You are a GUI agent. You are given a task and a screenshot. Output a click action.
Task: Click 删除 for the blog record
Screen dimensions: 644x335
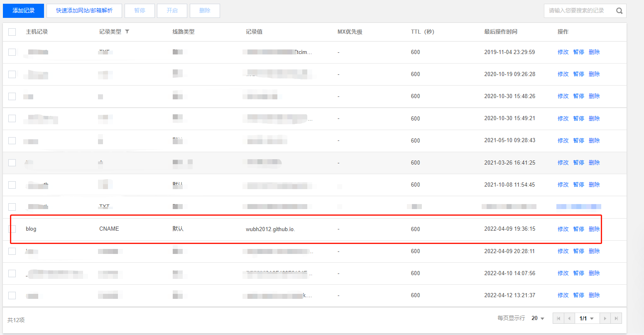click(594, 229)
